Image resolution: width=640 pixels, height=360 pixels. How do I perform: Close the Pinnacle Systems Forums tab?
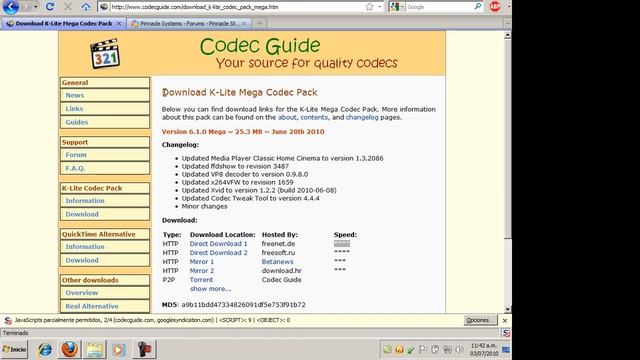244,24
